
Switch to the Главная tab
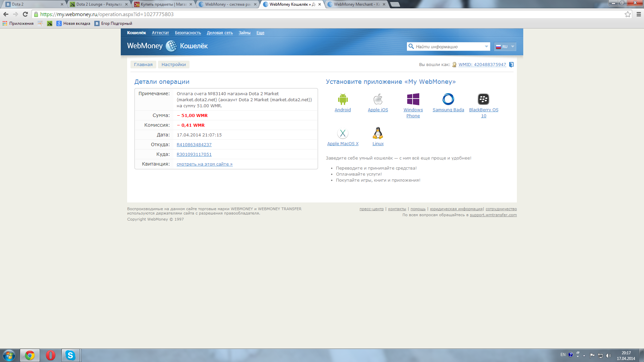[143, 65]
